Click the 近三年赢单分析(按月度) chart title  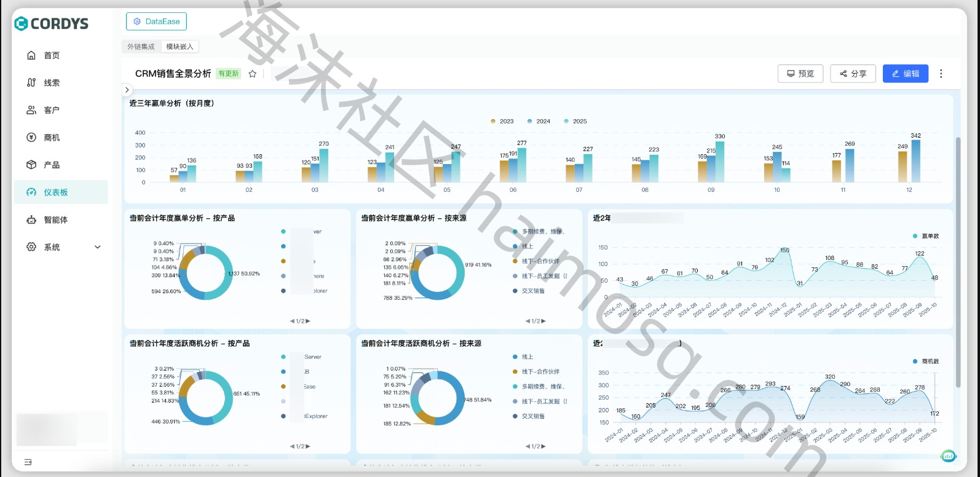pos(172,103)
